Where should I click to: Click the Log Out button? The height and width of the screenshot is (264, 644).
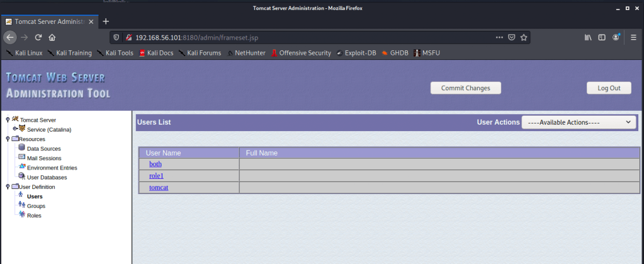point(608,88)
